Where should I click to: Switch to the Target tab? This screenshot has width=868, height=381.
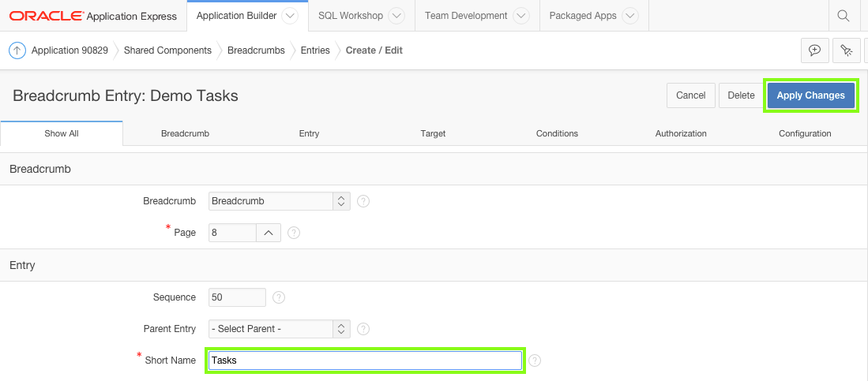point(433,134)
